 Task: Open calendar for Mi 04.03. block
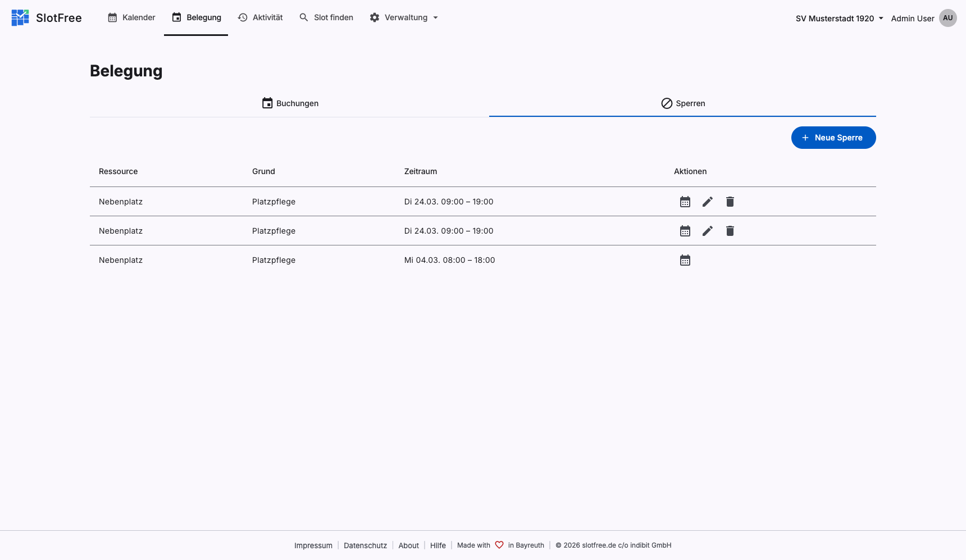(x=685, y=260)
